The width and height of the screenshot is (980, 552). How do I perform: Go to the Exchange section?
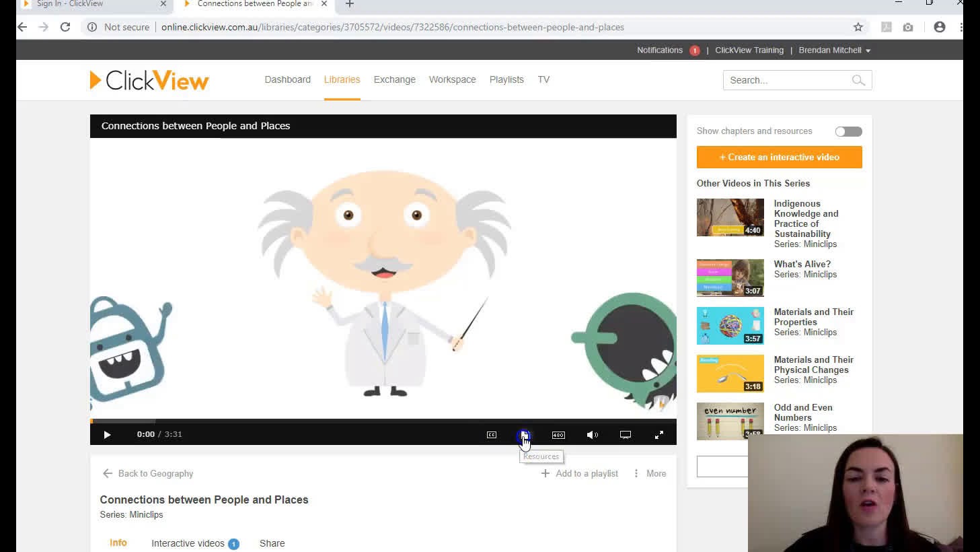394,79
